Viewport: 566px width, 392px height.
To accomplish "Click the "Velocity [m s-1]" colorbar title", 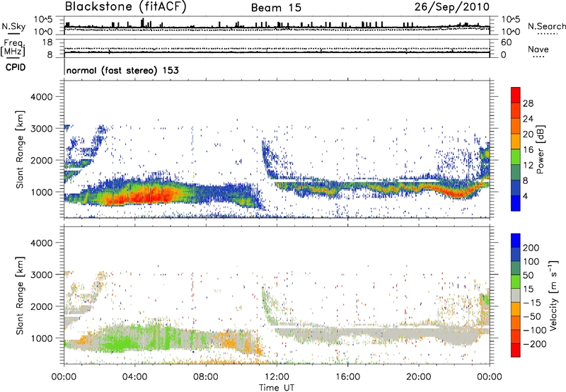I will (553, 295).
